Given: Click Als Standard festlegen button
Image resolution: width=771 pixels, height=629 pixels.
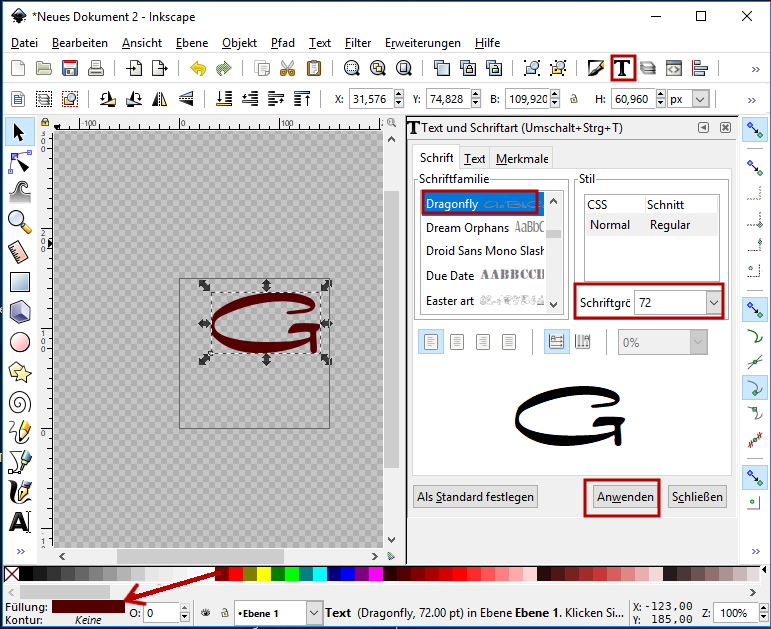Looking at the screenshot, I should pos(476,497).
